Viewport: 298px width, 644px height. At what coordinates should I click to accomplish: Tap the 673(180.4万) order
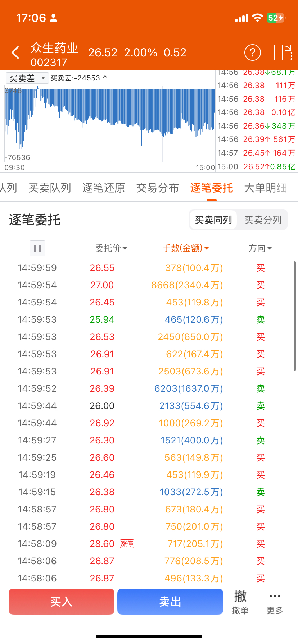pos(149,509)
